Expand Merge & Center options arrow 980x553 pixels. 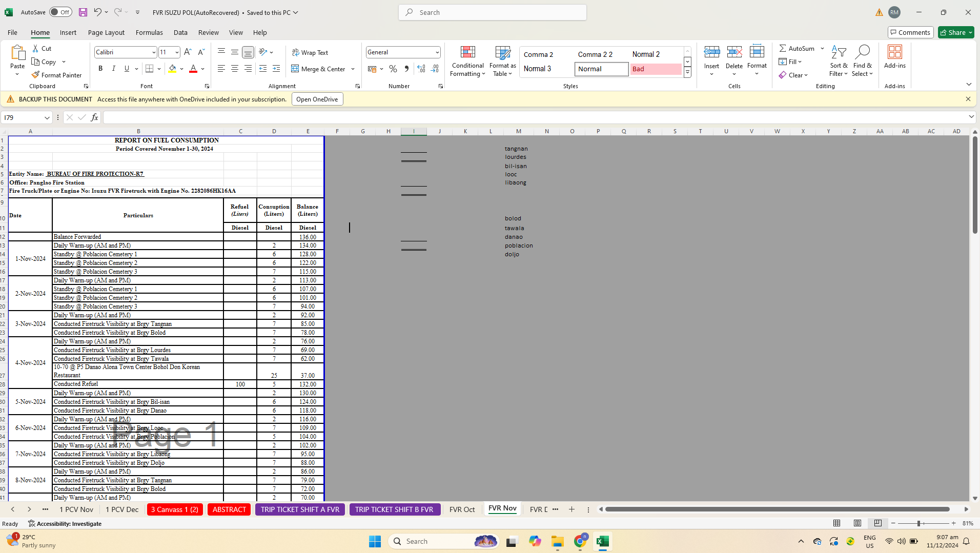tap(353, 69)
